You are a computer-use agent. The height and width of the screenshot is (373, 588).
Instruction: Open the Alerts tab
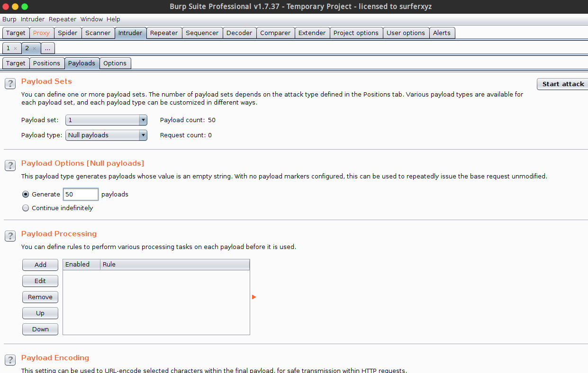coord(442,33)
